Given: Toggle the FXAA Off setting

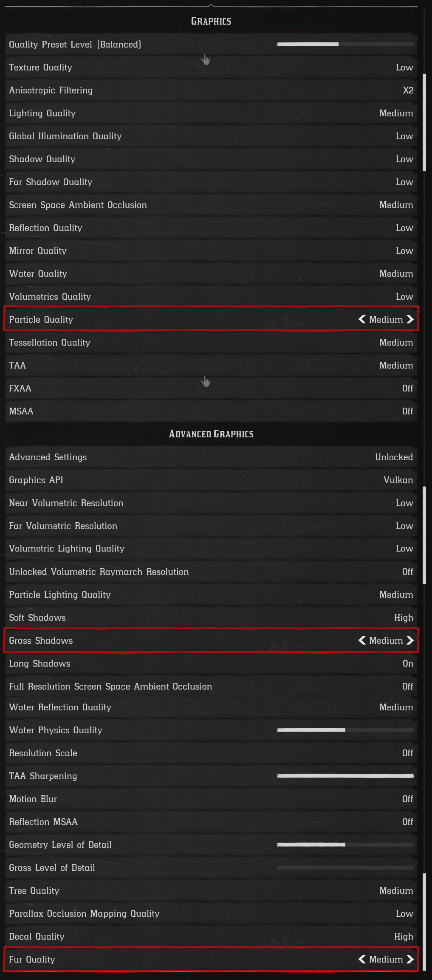Looking at the screenshot, I should coord(407,389).
